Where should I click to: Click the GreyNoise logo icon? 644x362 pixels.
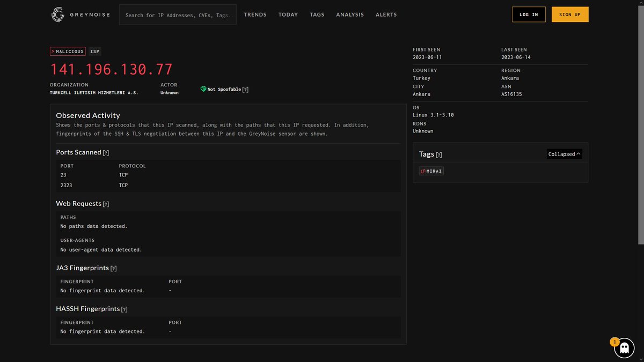58,14
